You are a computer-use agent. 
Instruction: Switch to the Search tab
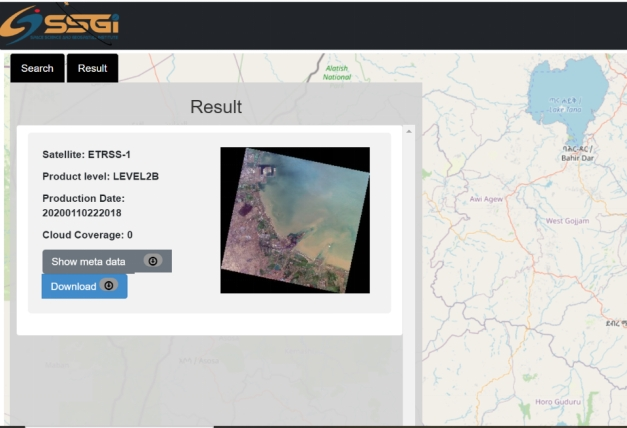click(37, 68)
